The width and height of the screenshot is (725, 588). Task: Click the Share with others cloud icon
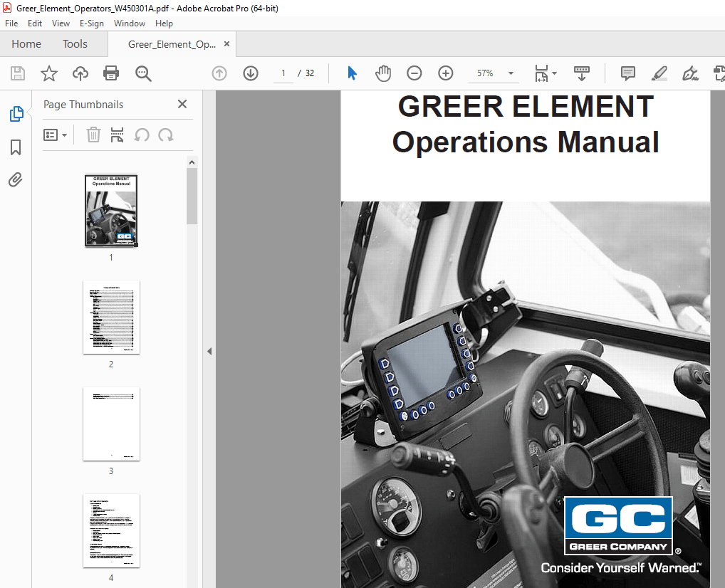80,73
